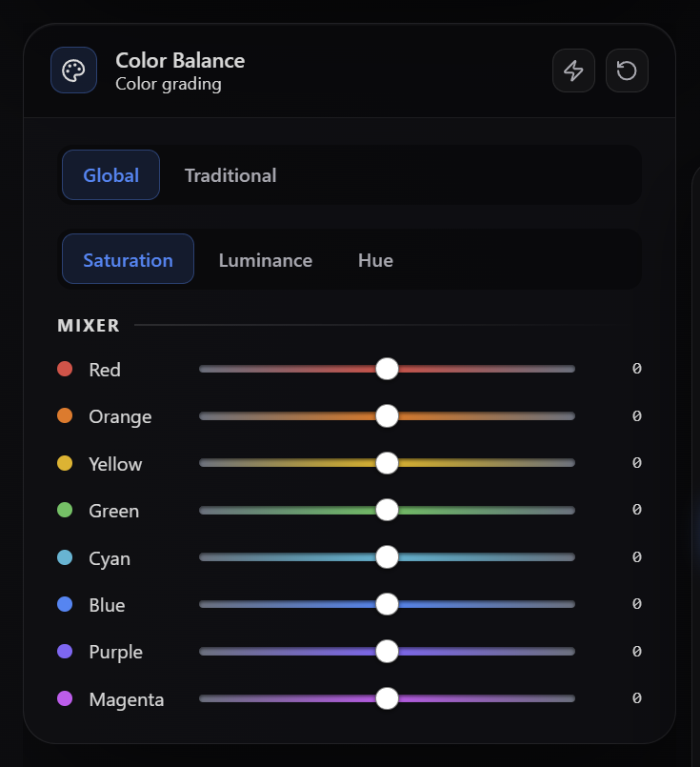Click the Blue slider handle
The height and width of the screenshot is (767, 700).
[388, 604]
